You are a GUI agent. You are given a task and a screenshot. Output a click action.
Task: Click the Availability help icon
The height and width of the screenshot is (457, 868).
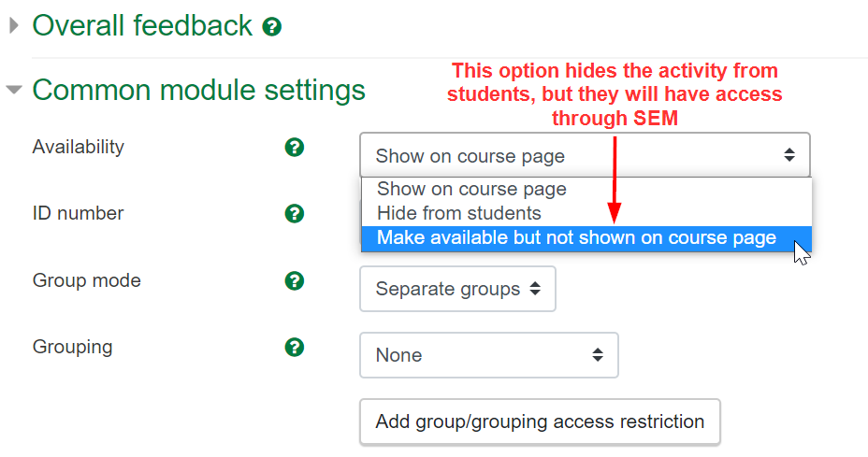pyautogui.click(x=295, y=147)
